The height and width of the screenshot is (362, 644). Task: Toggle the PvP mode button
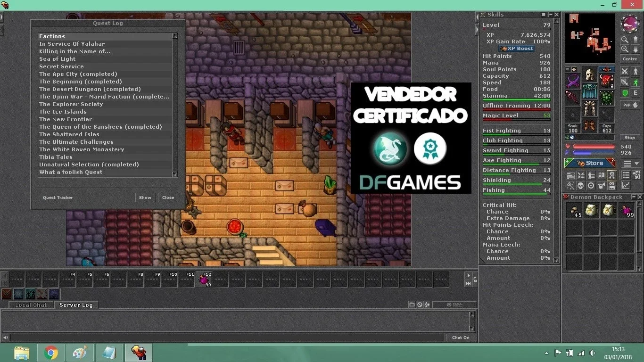pos(630,105)
